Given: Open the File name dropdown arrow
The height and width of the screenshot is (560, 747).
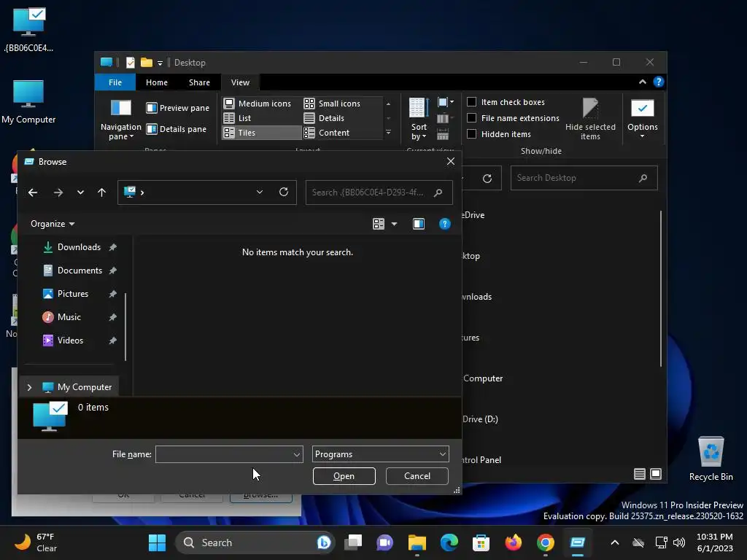Looking at the screenshot, I should click(x=296, y=454).
